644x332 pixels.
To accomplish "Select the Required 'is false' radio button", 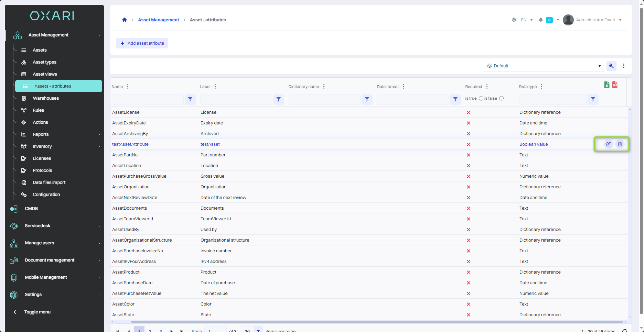I will coord(502,99).
